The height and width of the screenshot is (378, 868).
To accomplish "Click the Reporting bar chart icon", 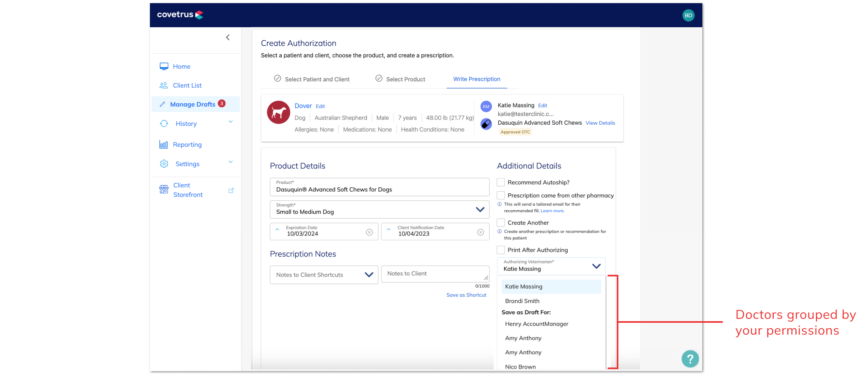I will click(164, 144).
